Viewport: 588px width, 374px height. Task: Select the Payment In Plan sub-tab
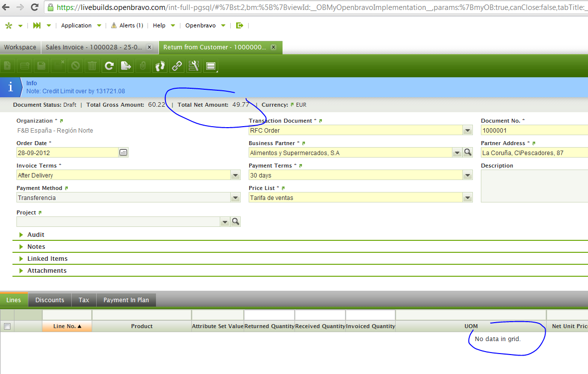[126, 300]
